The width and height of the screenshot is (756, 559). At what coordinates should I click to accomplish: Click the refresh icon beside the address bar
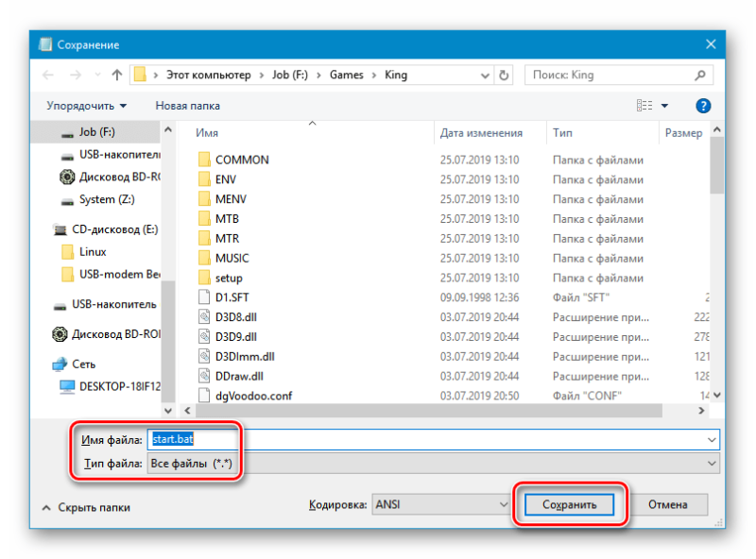pos(504,76)
